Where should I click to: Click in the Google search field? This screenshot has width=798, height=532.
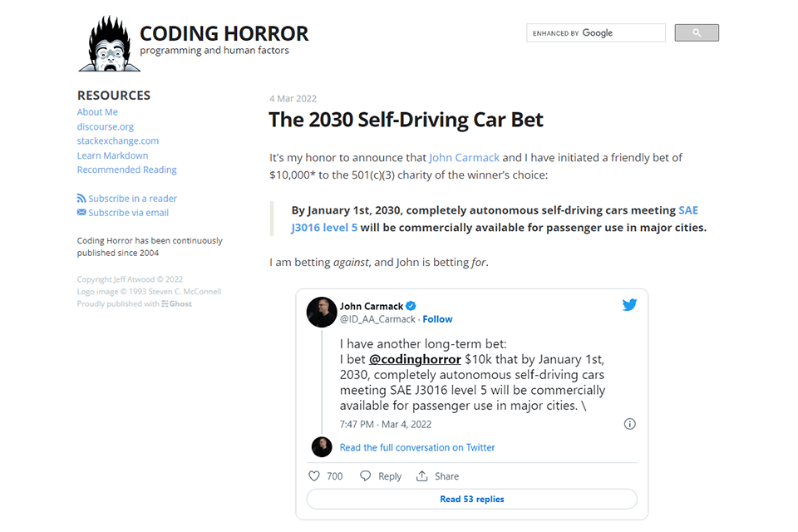(x=595, y=32)
